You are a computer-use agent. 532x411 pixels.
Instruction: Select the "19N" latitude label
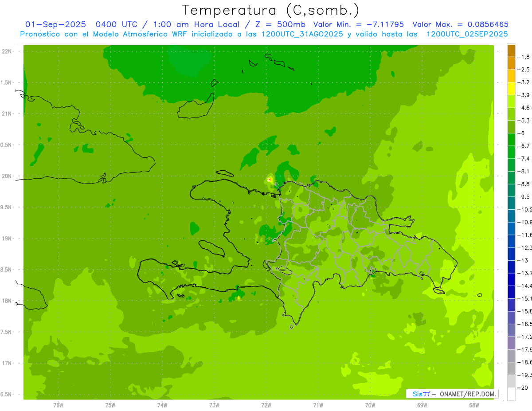coord(6,239)
